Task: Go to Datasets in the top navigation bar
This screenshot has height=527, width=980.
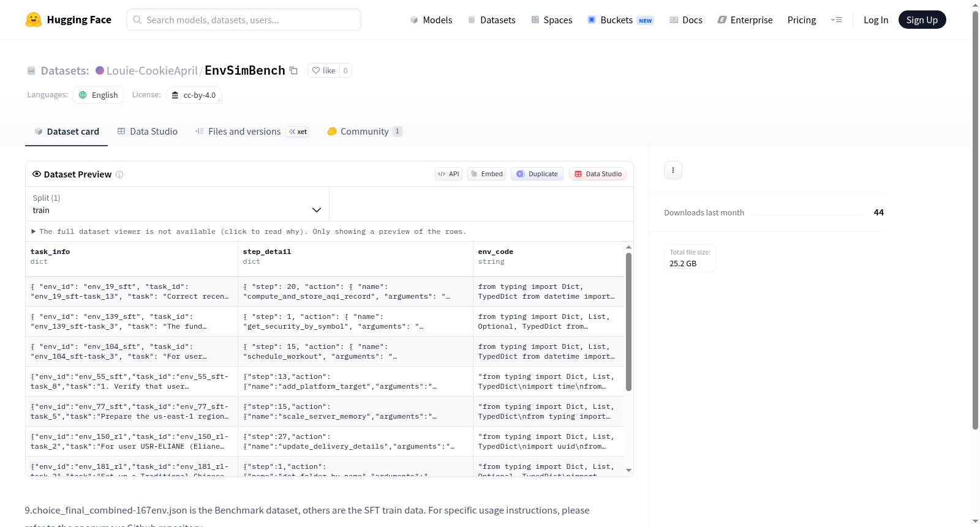Action: coord(491,20)
